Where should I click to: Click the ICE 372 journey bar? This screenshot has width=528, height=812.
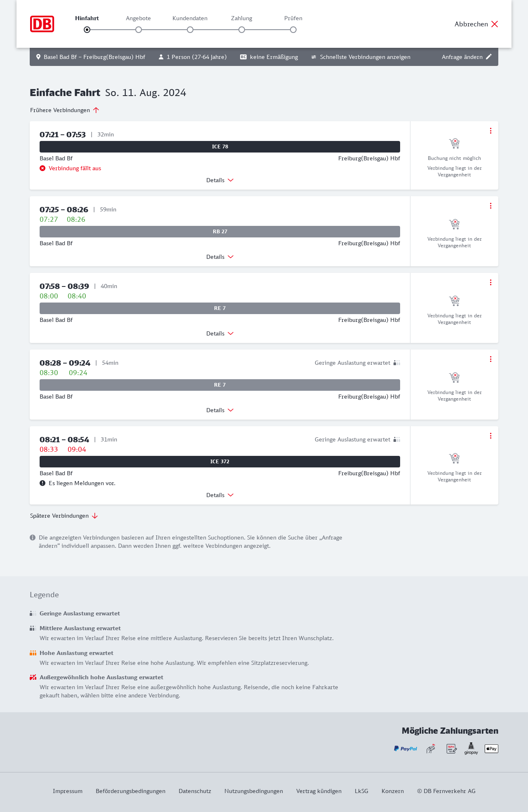220,462
